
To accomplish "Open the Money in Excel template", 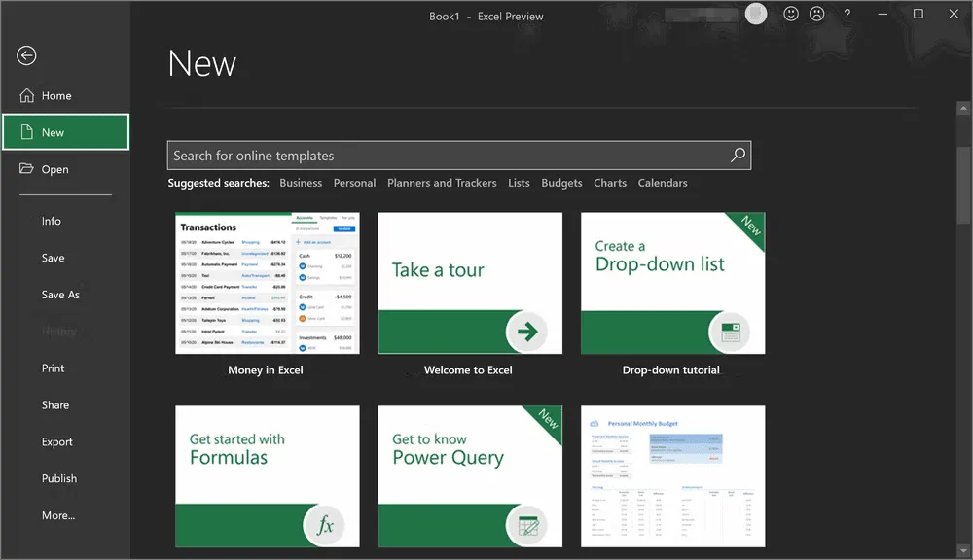I will 267,283.
